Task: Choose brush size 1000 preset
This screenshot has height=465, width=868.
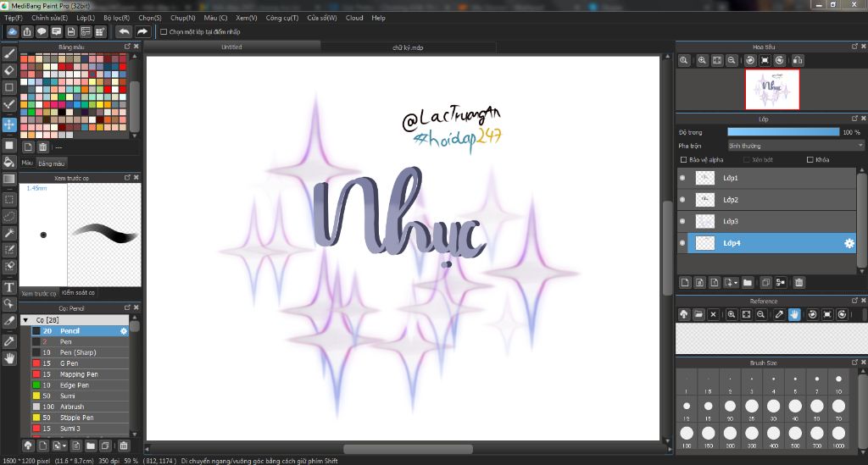Action: pyautogui.click(x=838, y=435)
